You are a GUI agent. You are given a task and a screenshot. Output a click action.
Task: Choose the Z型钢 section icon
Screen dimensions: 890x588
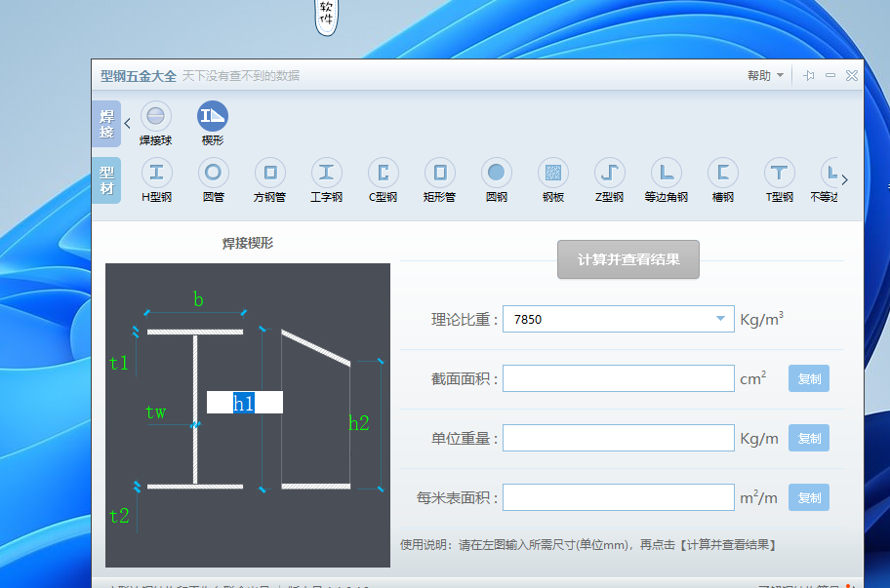click(x=610, y=173)
